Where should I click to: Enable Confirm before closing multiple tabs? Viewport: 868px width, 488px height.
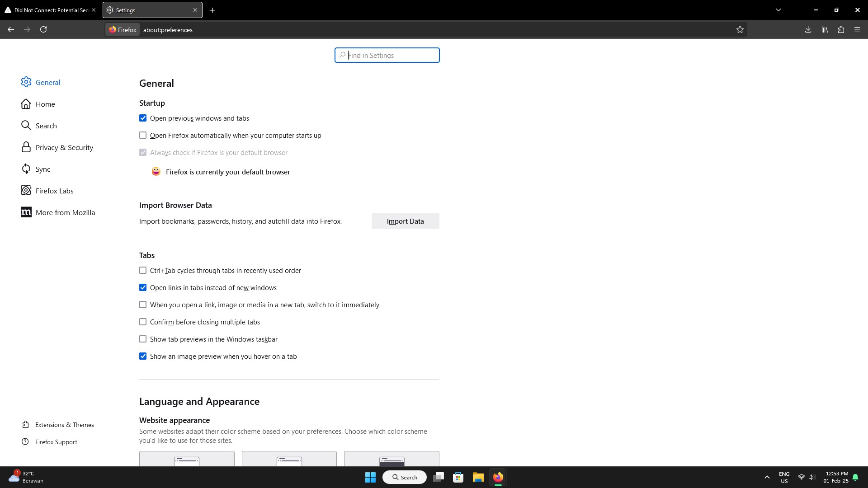[x=143, y=322]
